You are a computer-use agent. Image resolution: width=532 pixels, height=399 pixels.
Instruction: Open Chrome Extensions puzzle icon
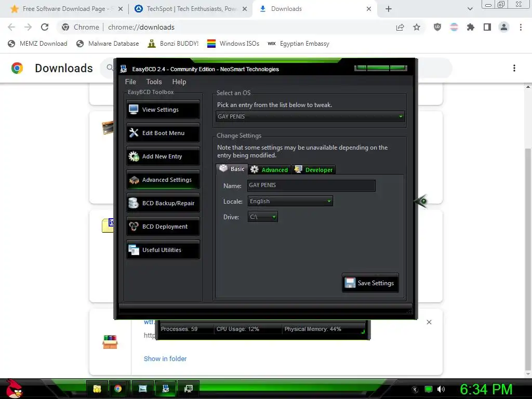471,27
